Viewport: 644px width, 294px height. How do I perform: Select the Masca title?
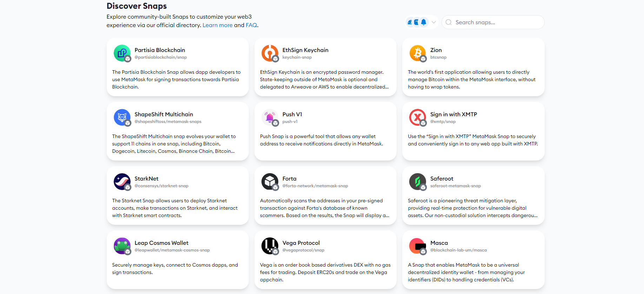[x=439, y=243]
